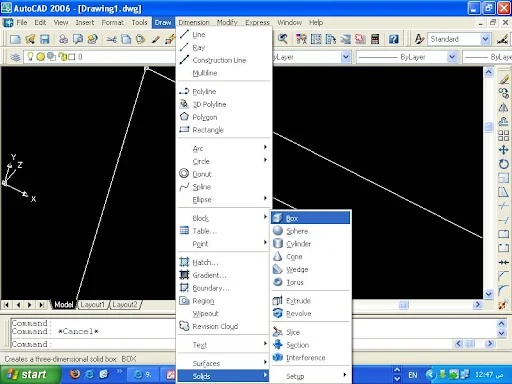Click the Windows start button
The width and height of the screenshot is (512, 384).
(31, 374)
